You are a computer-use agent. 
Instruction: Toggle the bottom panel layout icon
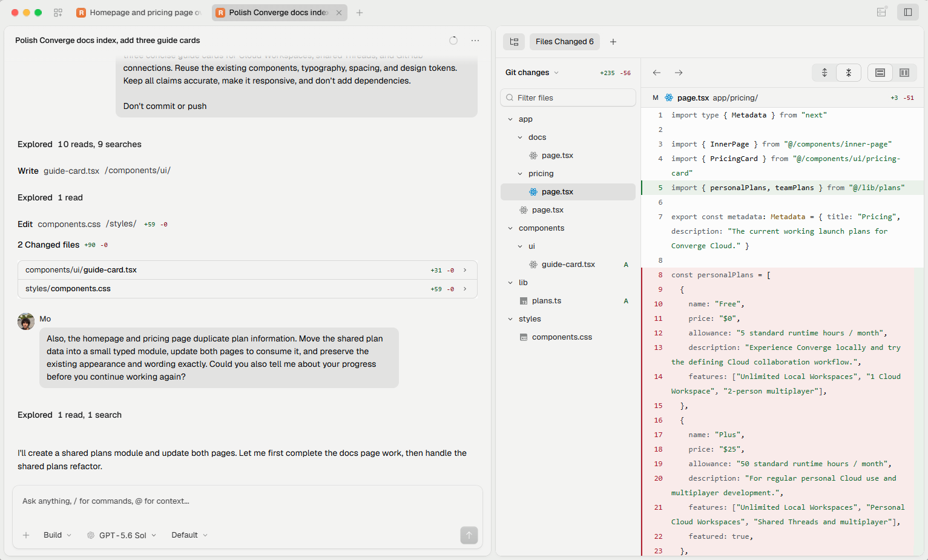click(x=881, y=12)
